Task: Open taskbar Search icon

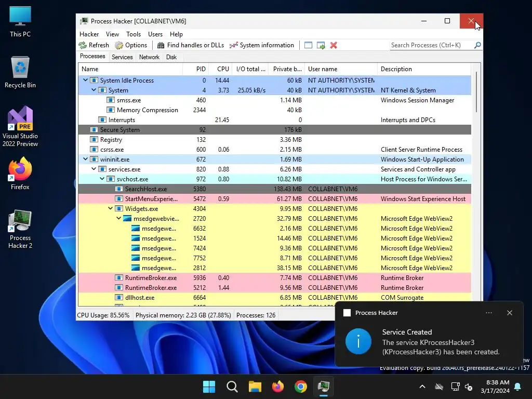Action: (232, 387)
